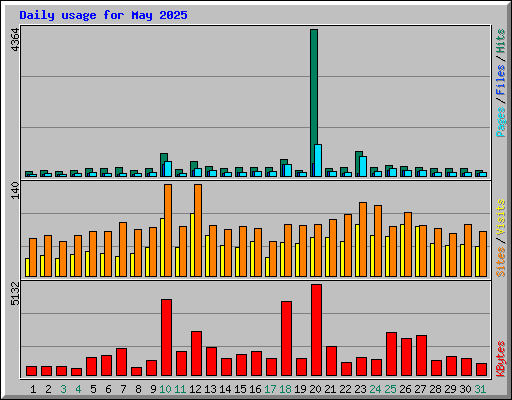Click the cyan pages bar for day 23

(x=363, y=166)
